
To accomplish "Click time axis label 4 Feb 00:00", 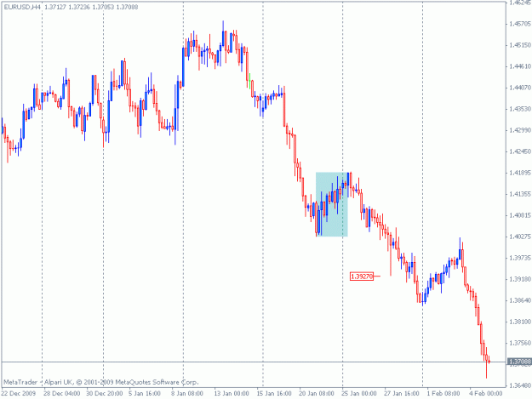I will pyautogui.click(x=485, y=393).
